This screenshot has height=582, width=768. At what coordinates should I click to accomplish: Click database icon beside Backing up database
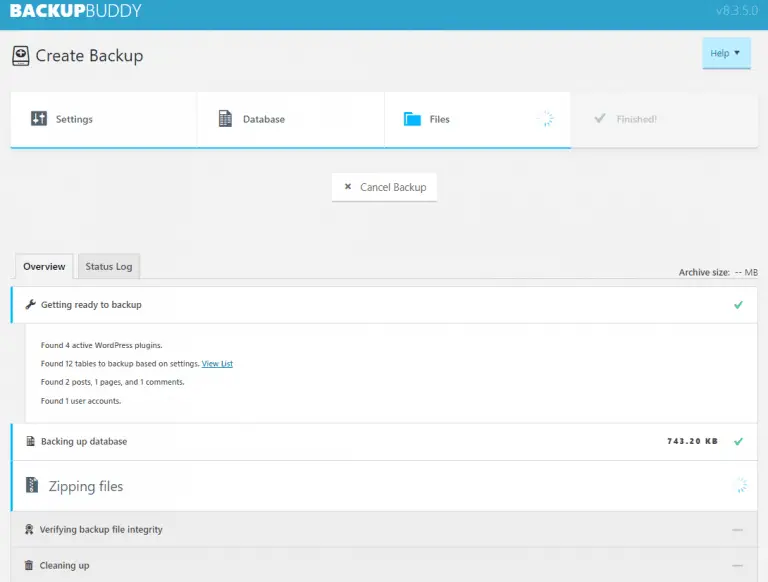[x=30, y=441]
